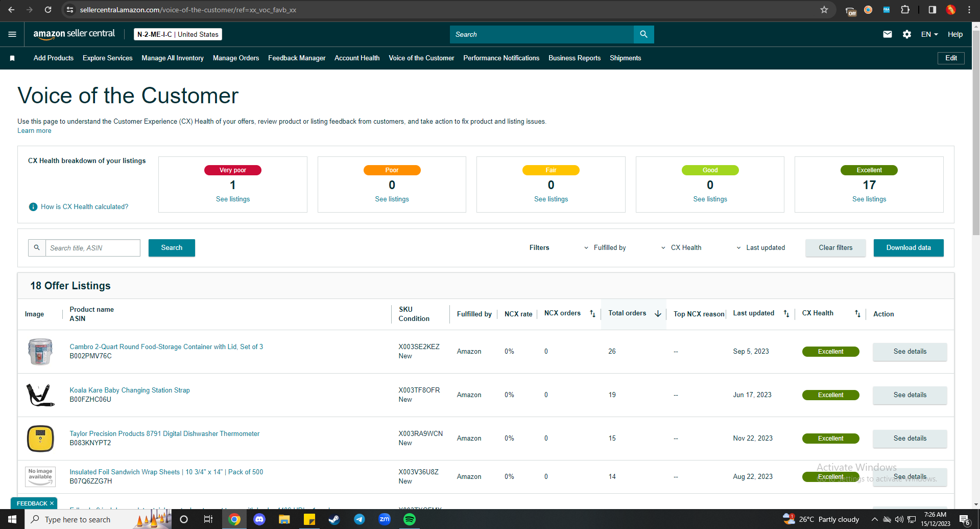Click the Taylor thermometer product thumbnail

click(x=40, y=439)
